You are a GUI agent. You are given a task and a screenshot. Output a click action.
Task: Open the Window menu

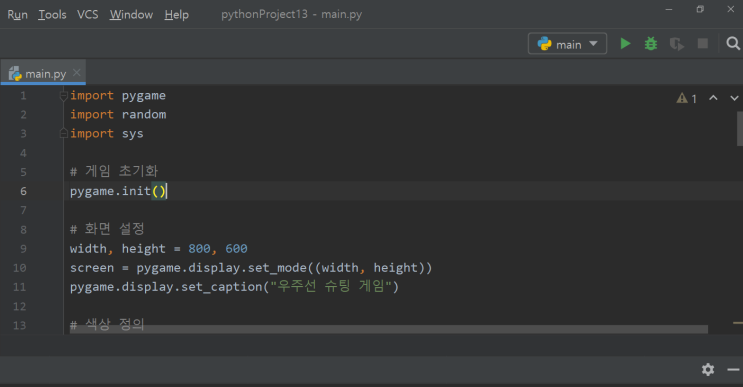tap(131, 15)
